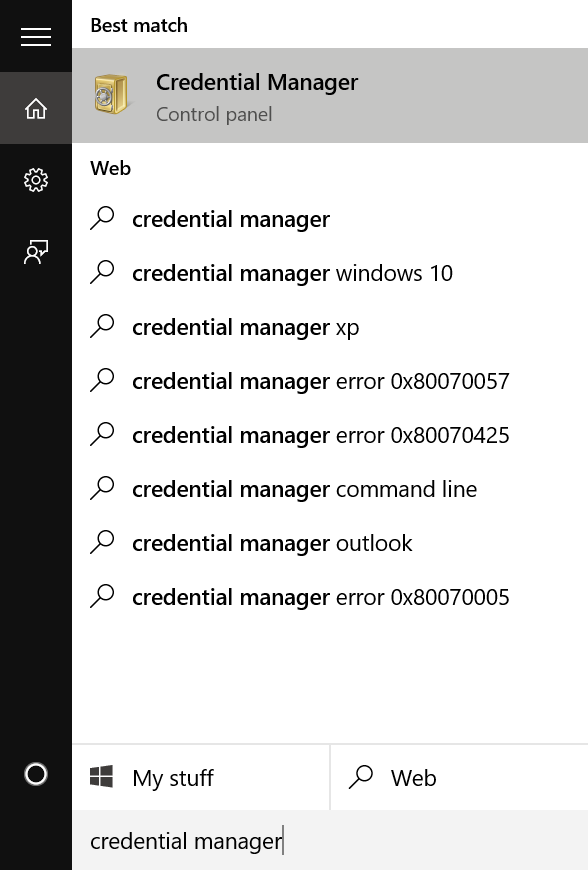Click the Home icon in the sidebar
The height and width of the screenshot is (870, 588).
(x=36, y=108)
